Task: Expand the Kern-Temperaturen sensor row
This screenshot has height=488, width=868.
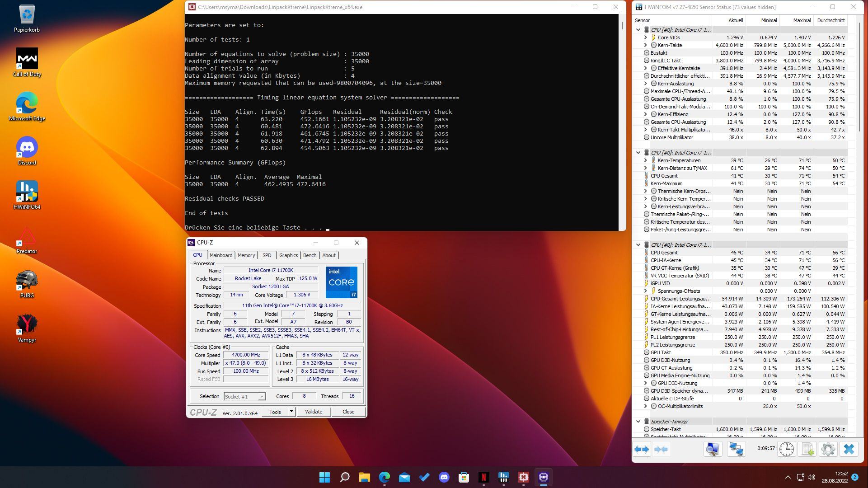Action: [646, 160]
